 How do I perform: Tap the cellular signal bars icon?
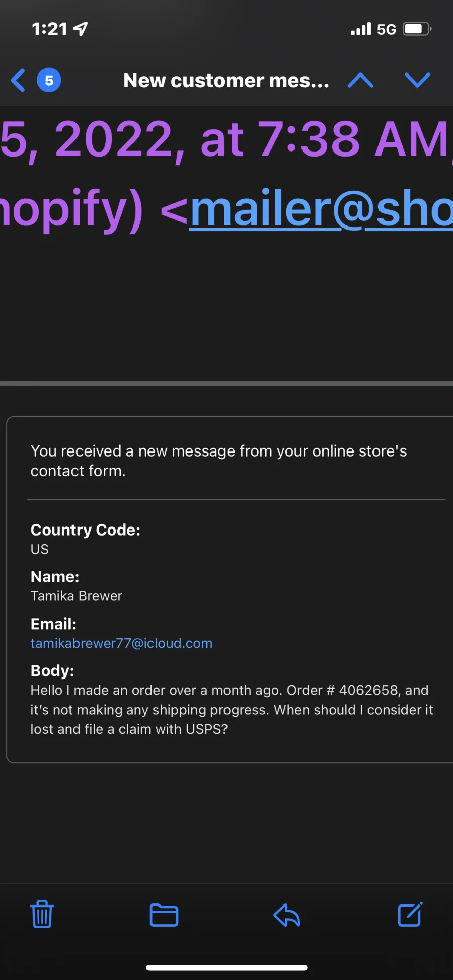(361, 29)
